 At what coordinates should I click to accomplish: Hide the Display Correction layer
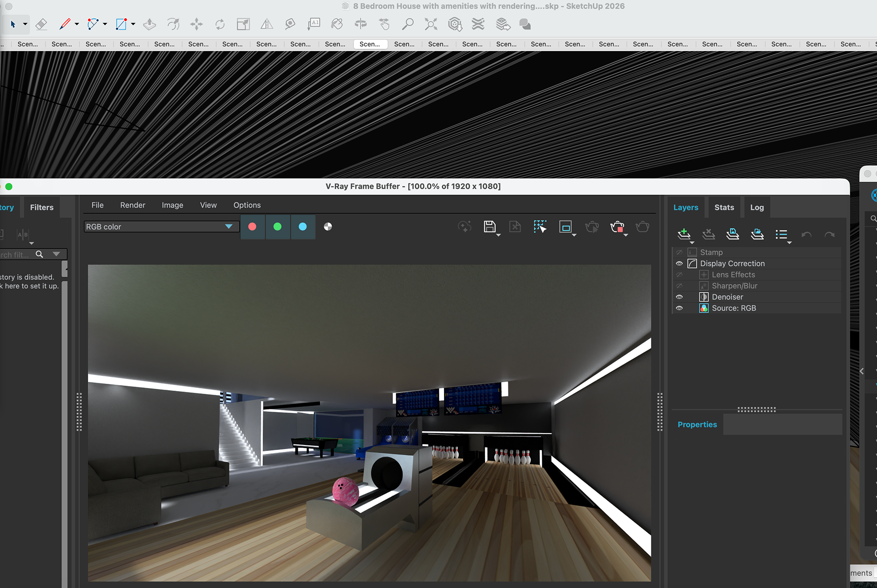[679, 264]
